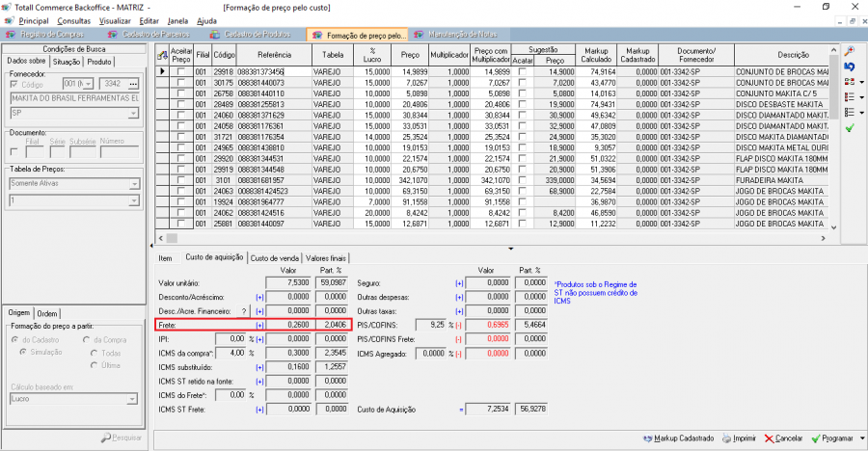Open the Programar button dropdown arrow
Screen dimensions: 868x451
pos(861,438)
